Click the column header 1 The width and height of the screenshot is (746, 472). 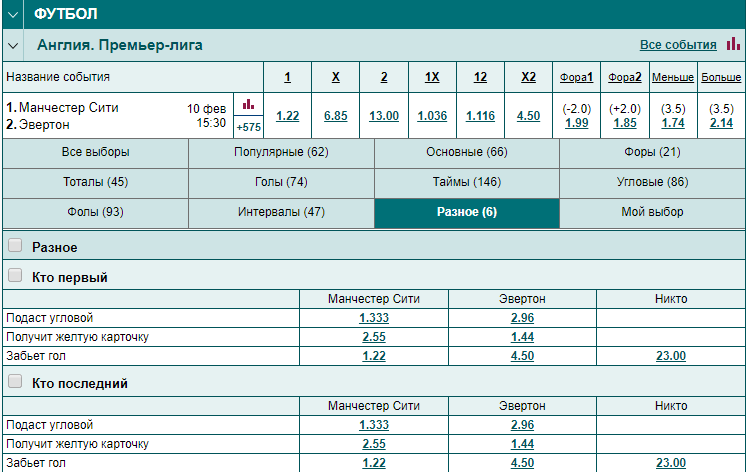[x=287, y=77]
